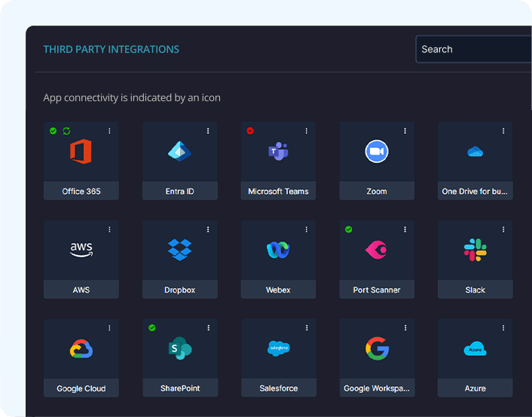
Task: Expand the options menu on Dropbox tile
Action: (208, 229)
